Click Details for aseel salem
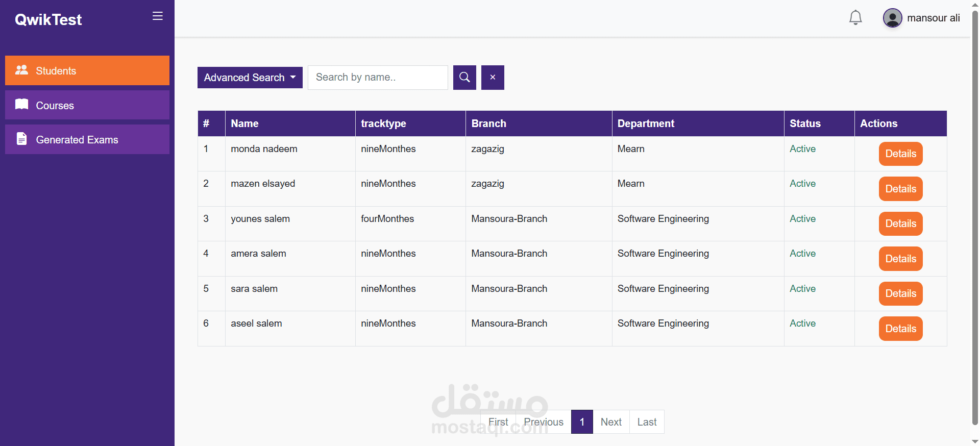Screen dimensions: 980x446 (900, 329)
